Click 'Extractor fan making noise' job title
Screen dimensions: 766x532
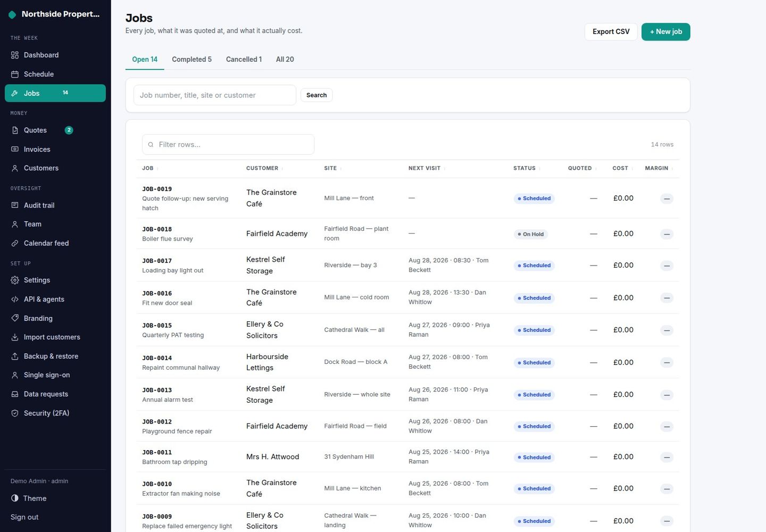181,494
